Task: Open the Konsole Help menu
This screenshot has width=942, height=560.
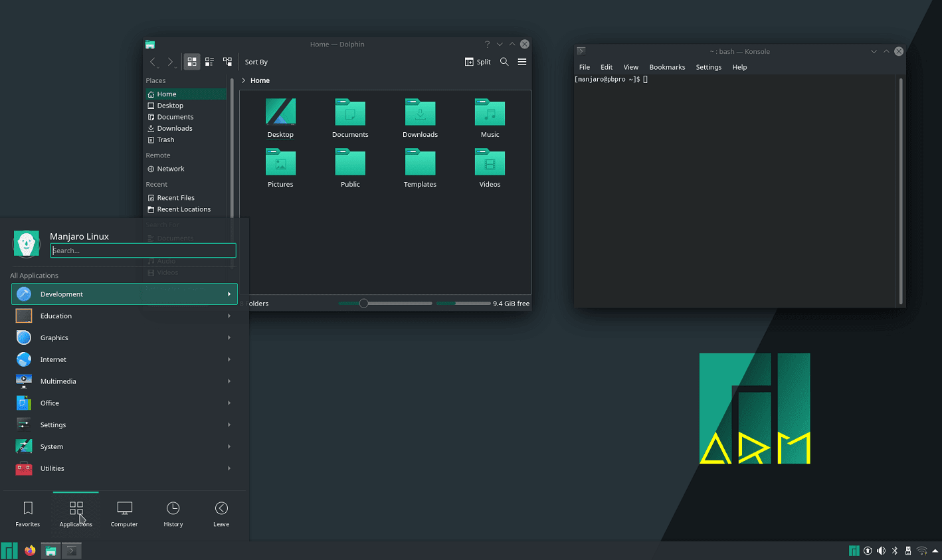Action: pos(739,67)
